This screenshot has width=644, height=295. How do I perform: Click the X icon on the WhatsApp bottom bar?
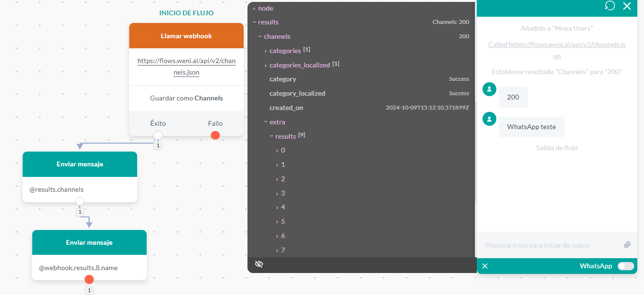(485, 266)
